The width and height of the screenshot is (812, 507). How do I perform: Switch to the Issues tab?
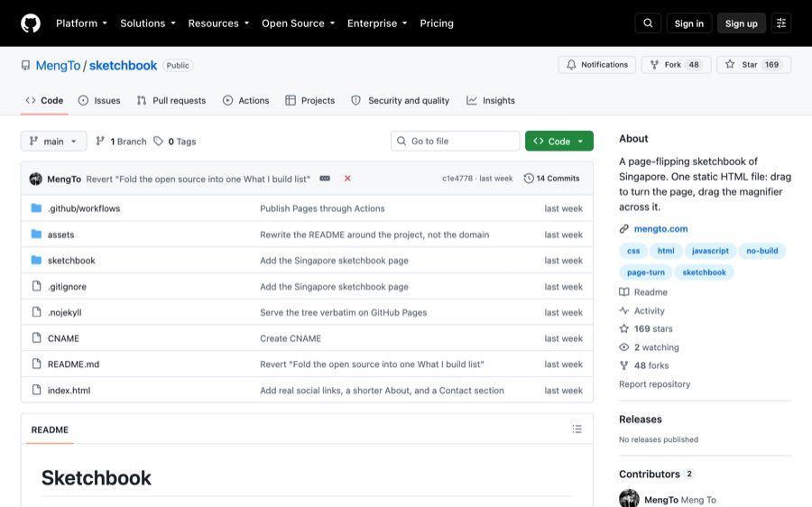pyautogui.click(x=99, y=100)
